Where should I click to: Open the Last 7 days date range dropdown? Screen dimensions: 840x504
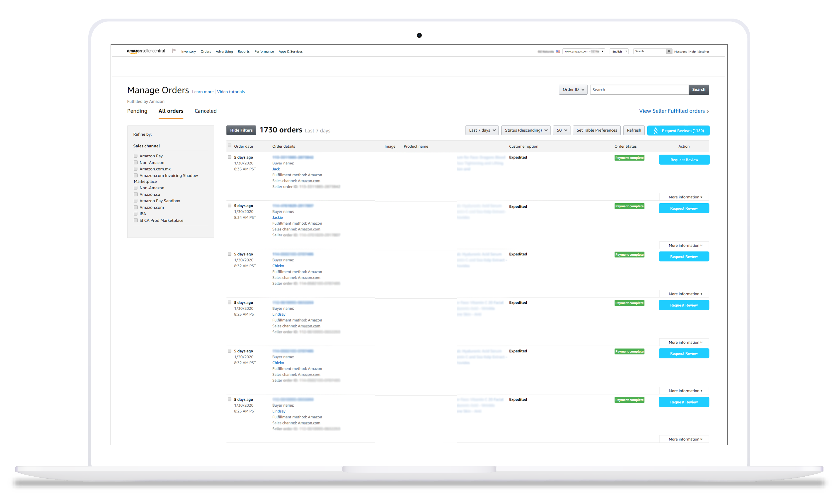pos(482,130)
